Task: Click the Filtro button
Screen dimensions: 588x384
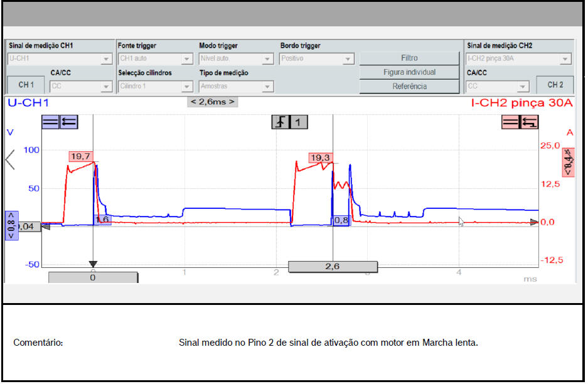Action: pyautogui.click(x=409, y=58)
